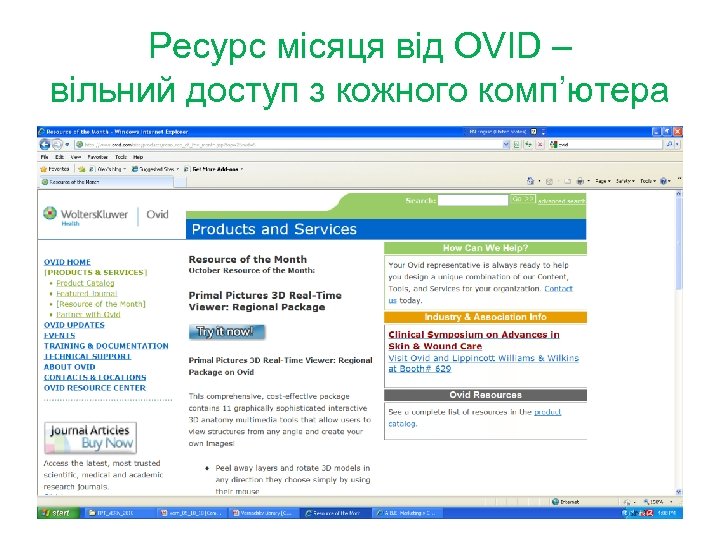Click the vertical scrollbar of the page
Screen dimensions: 720x540
point(679,342)
